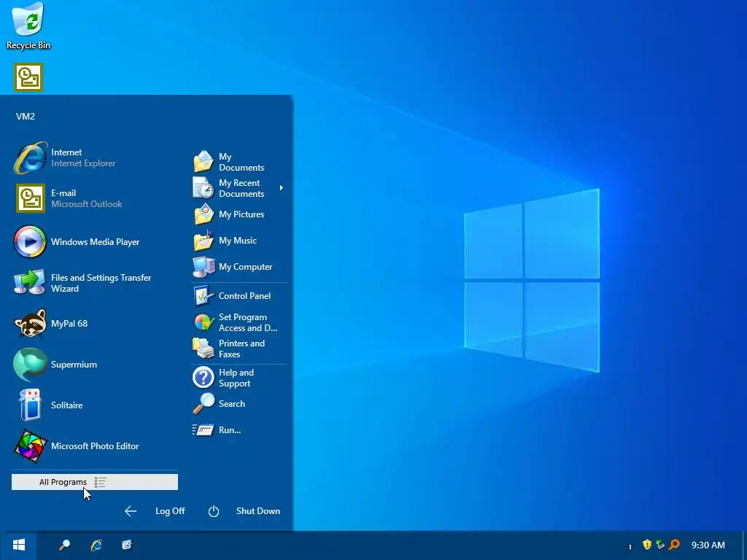Click the taskbar magnifier search icon

pyautogui.click(x=64, y=545)
